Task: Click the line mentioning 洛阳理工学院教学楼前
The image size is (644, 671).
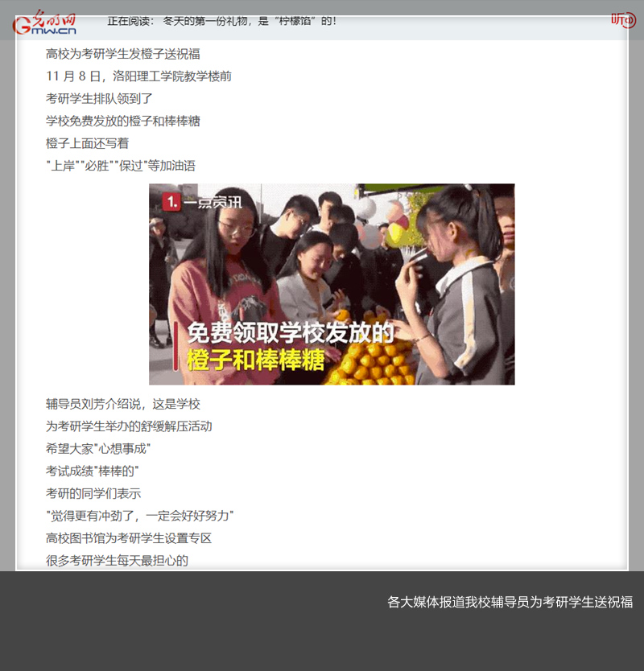Action: coord(138,76)
